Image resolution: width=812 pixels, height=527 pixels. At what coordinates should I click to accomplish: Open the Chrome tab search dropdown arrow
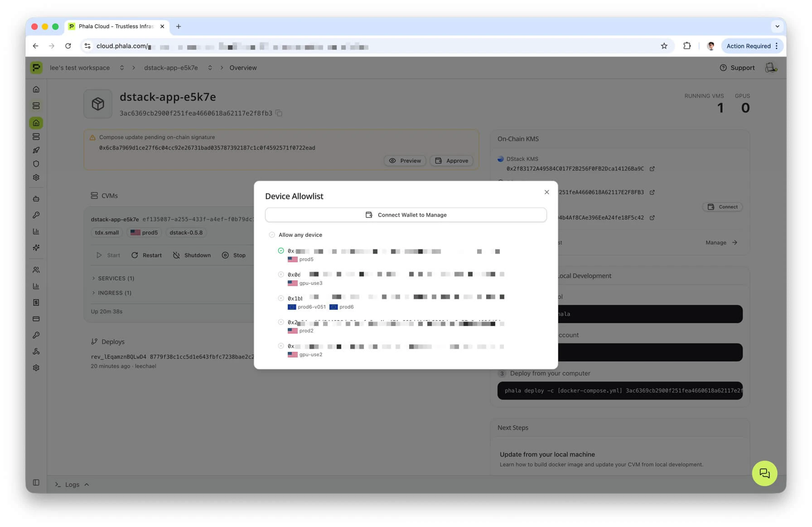(x=777, y=26)
